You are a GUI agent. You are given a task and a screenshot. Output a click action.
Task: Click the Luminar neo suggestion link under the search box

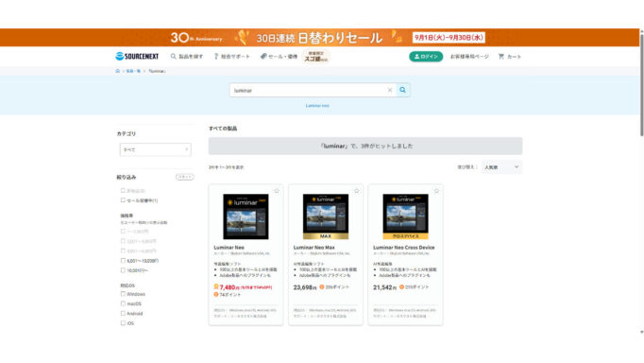tap(317, 106)
